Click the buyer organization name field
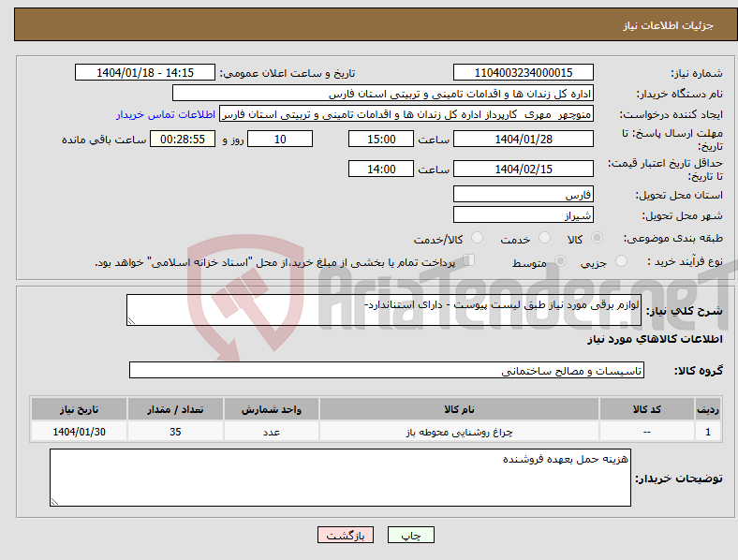 click(x=383, y=93)
